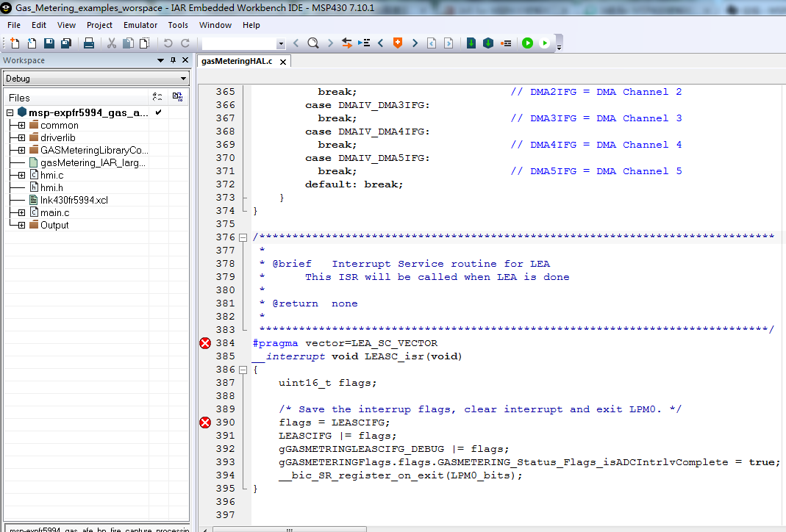The height and width of the screenshot is (532, 786).
Task: Click the Save All icon
Action: pos(65,43)
